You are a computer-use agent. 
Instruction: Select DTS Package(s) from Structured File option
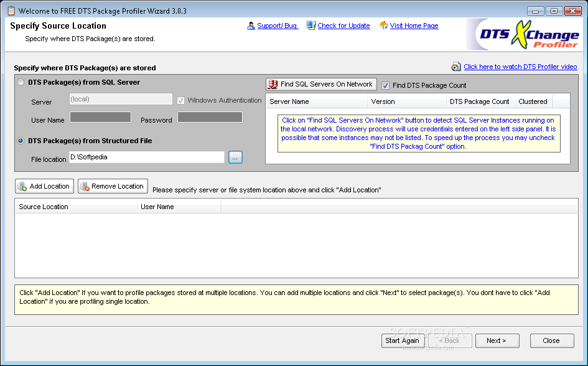pyautogui.click(x=21, y=141)
